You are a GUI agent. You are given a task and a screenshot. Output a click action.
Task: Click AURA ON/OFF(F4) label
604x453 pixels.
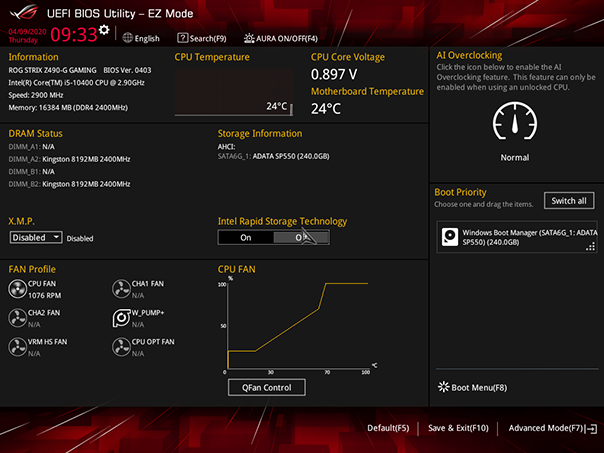(x=287, y=39)
